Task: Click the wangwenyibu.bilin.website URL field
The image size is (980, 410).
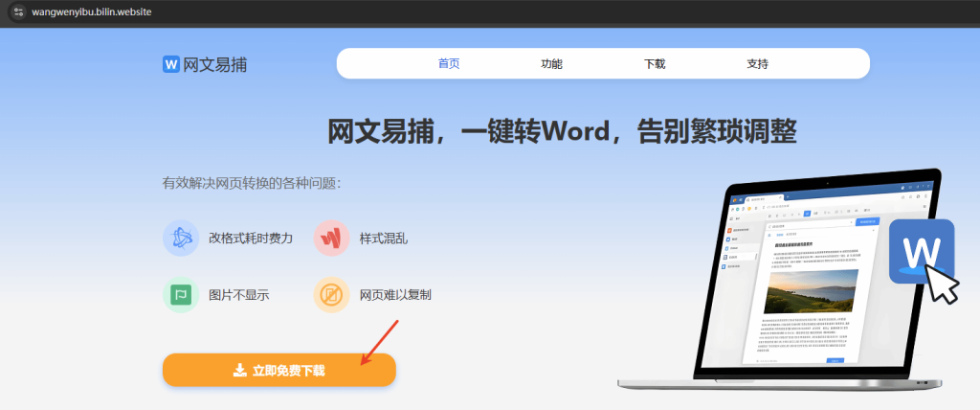Action: 92,11
